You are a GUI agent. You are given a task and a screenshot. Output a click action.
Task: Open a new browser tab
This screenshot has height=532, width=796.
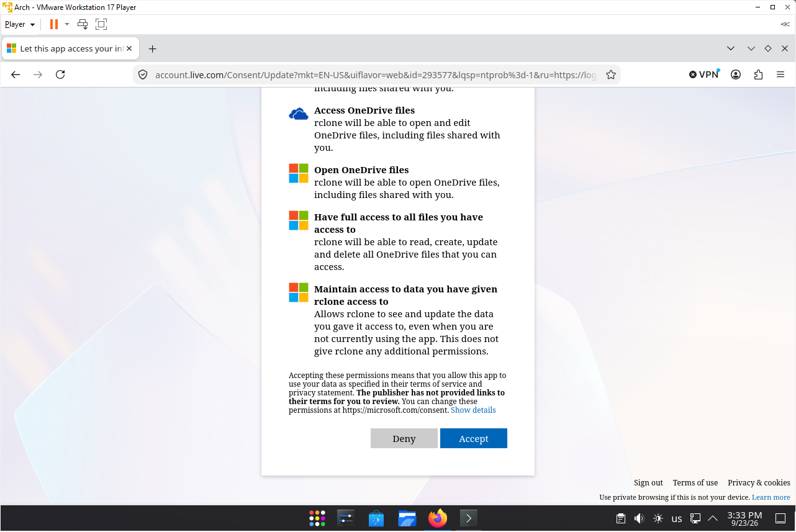[152, 48]
